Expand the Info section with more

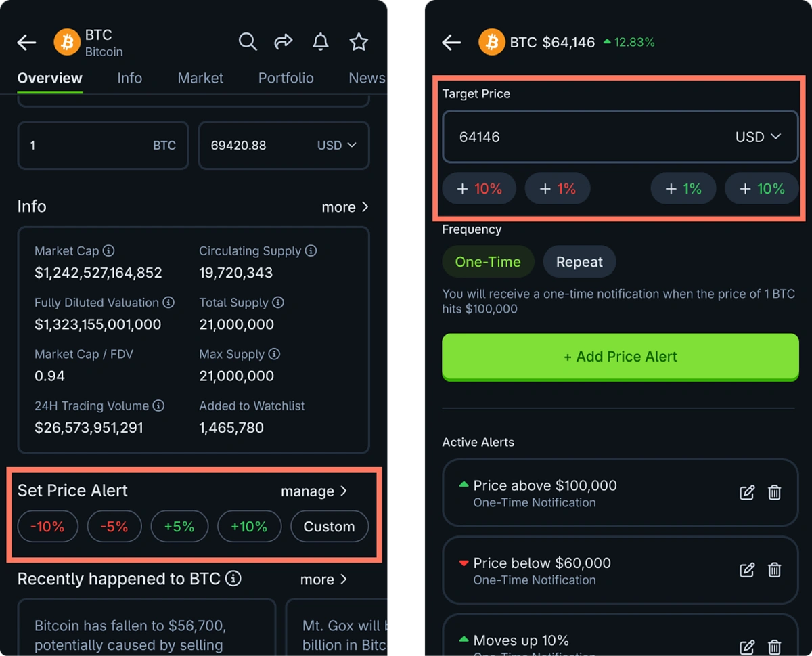coord(346,207)
